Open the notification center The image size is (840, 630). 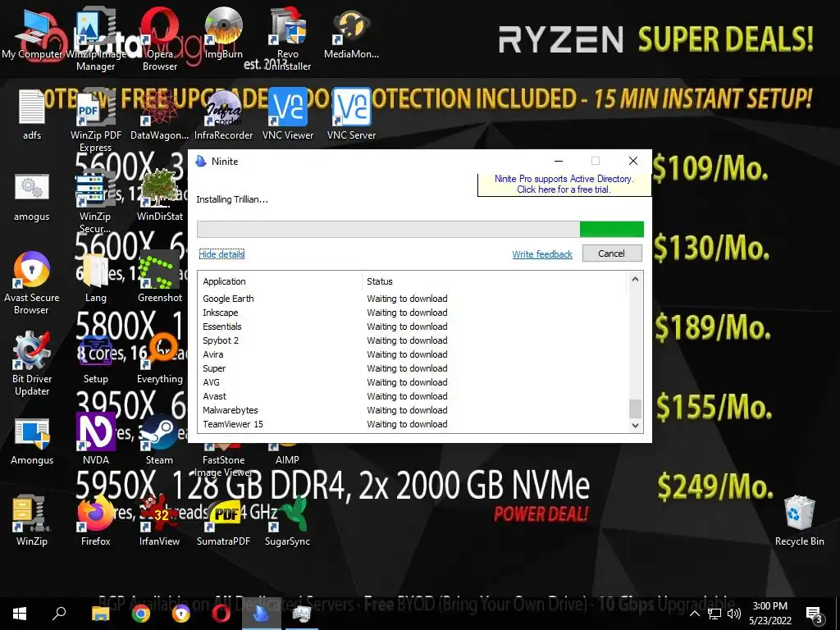click(x=815, y=614)
